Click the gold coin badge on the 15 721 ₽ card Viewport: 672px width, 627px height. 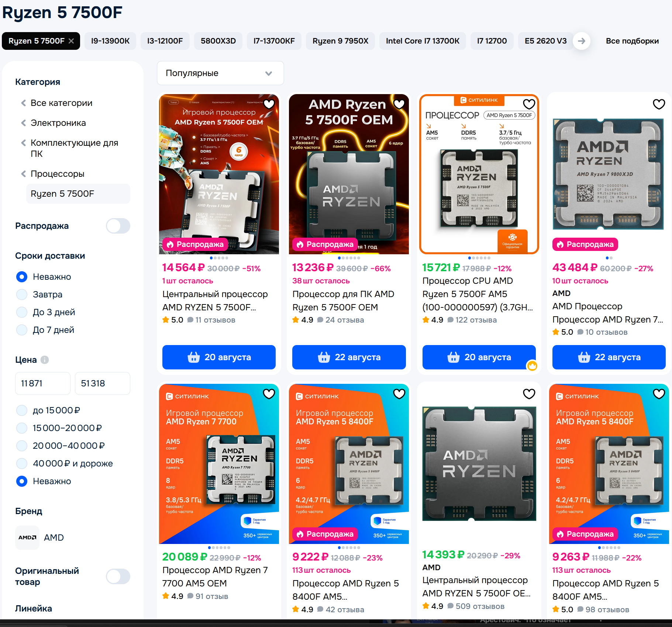pos(532,366)
